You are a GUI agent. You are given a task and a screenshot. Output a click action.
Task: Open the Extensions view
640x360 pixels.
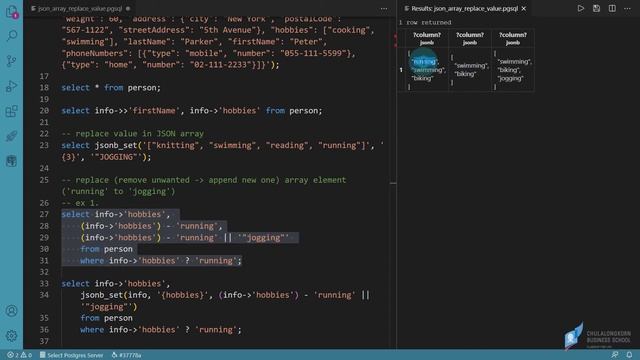[x=11, y=111]
